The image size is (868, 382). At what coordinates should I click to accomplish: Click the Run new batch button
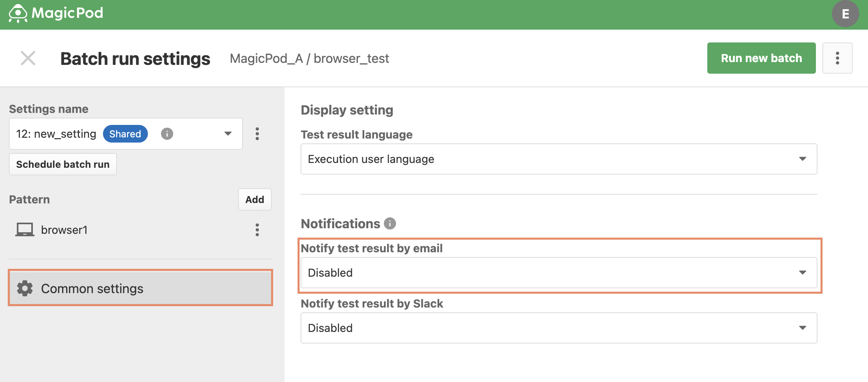761,58
